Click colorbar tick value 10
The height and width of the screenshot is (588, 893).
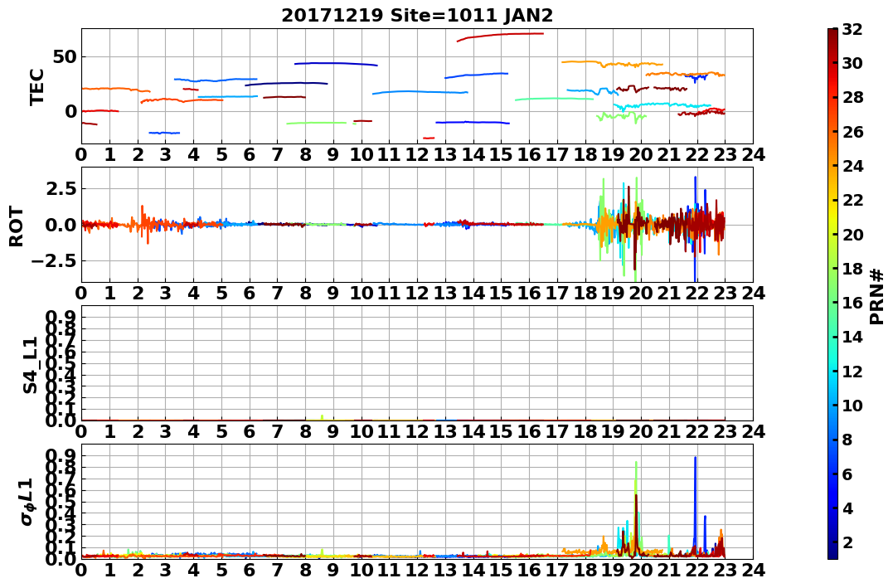click(852, 405)
